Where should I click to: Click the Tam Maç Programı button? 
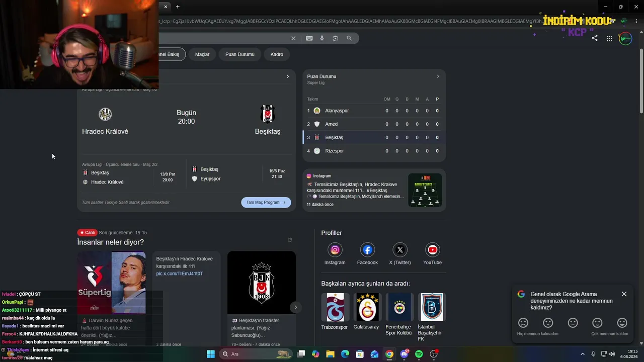(266, 202)
